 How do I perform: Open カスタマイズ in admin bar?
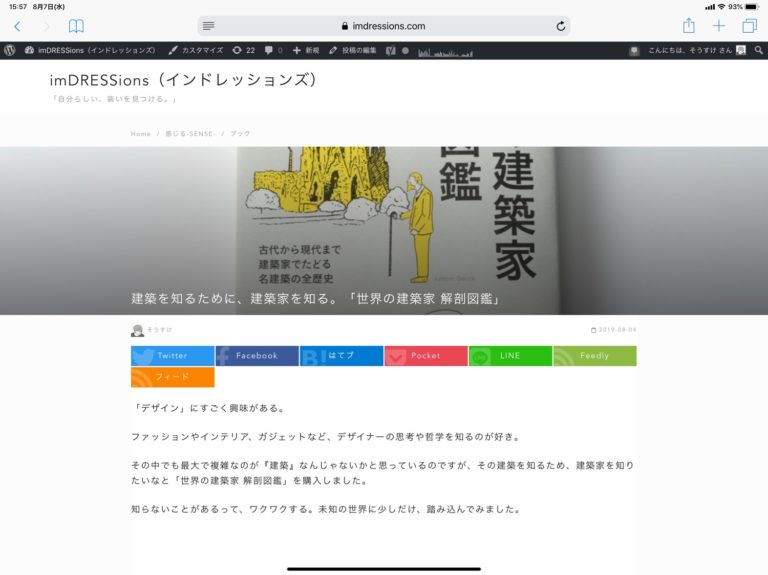195,50
